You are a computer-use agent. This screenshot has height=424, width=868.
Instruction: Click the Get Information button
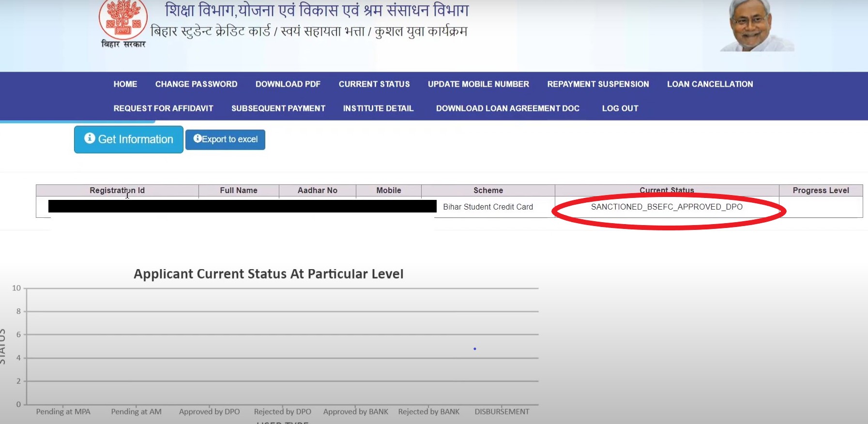pos(129,139)
